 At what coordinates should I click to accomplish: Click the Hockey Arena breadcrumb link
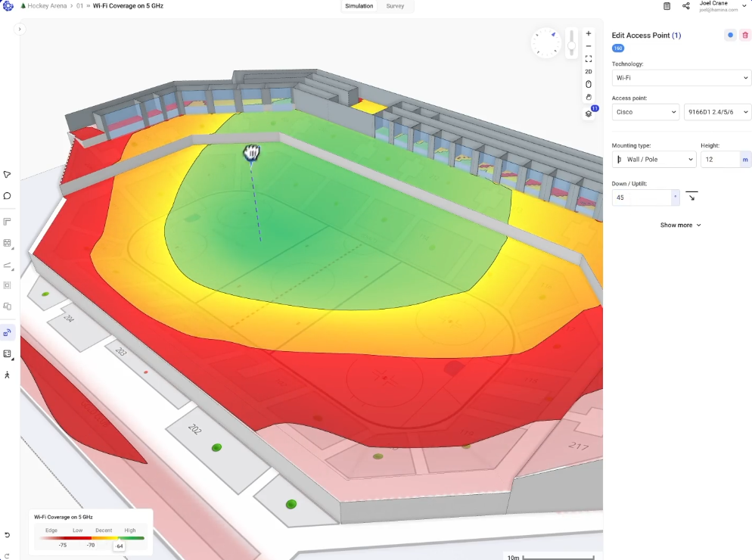(47, 6)
